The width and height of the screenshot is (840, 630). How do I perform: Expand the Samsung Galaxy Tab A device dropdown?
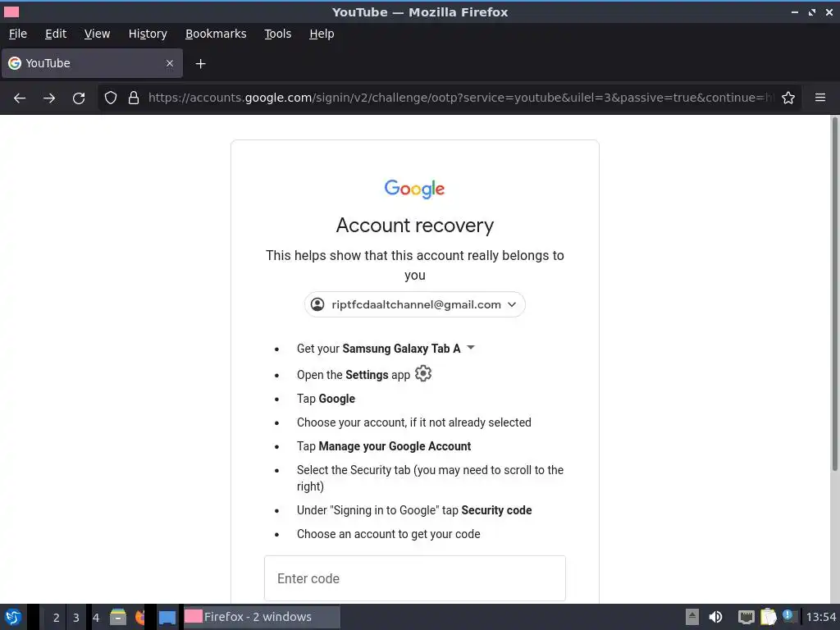[x=471, y=348]
